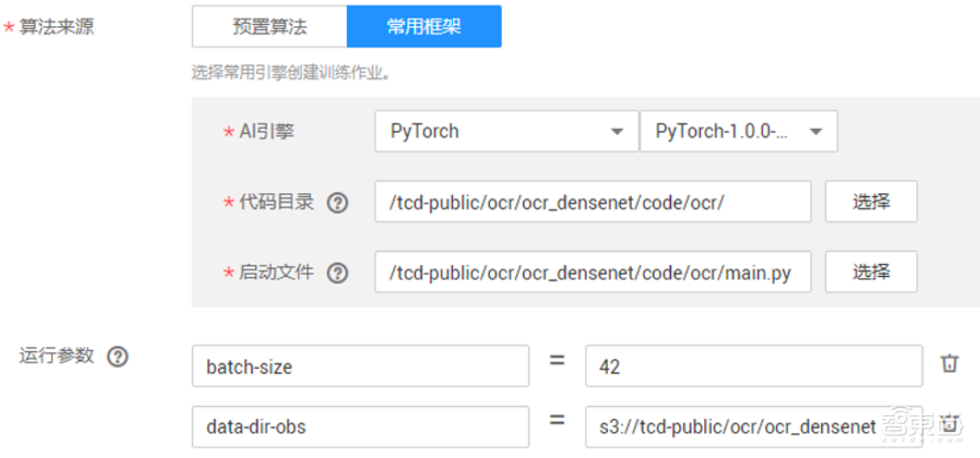The width and height of the screenshot is (980, 458).
Task: Edit the batch-size parameter name field
Action: pyautogui.click(x=360, y=366)
